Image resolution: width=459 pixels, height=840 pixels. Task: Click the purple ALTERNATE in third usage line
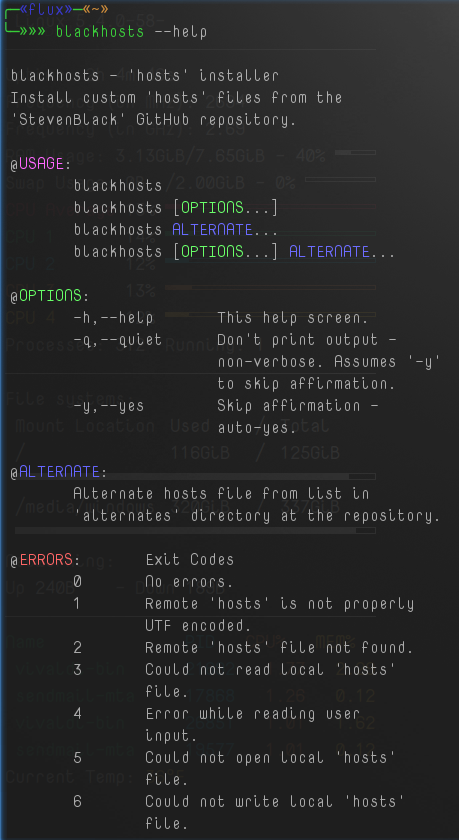[x=212, y=230]
